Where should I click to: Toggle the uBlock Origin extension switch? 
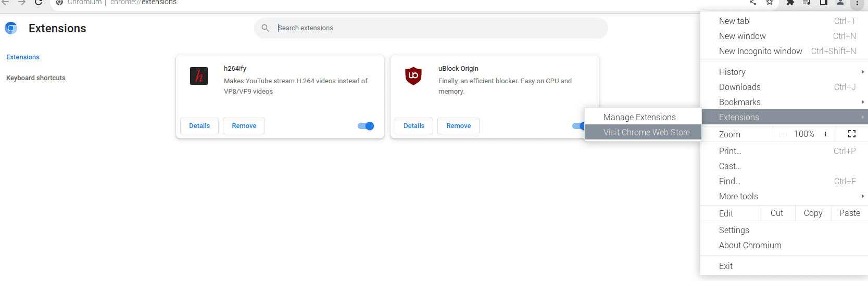[x=578, y=126]
